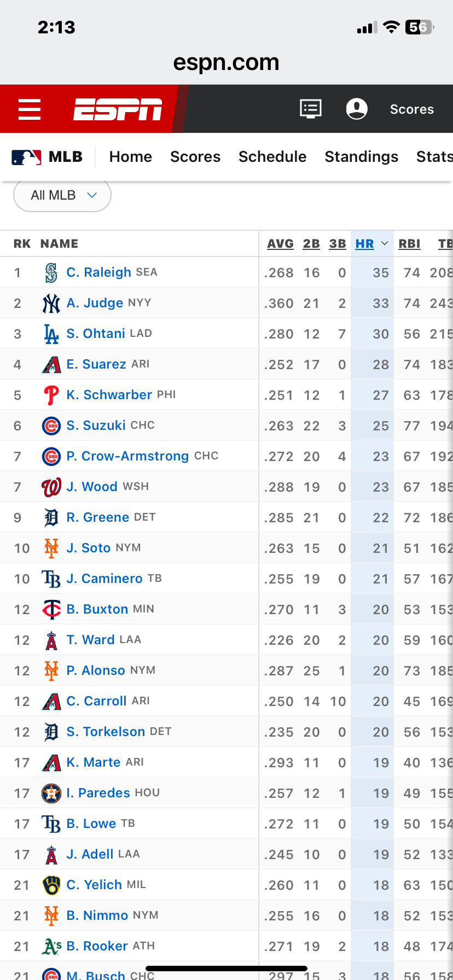Open the hamburger menu icon
This screenshot has width=453, height=980.
[x=30, y=109]
